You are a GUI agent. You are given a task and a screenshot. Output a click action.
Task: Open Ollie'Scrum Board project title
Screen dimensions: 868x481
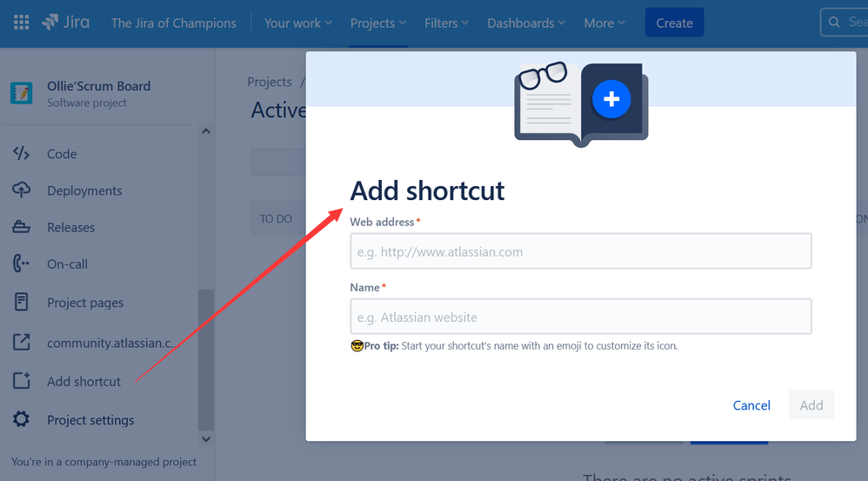tap(98, 86)
